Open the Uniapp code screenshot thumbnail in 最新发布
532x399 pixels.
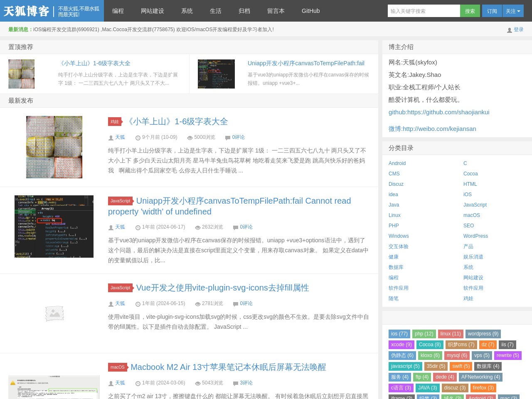[x=54, y=227]
